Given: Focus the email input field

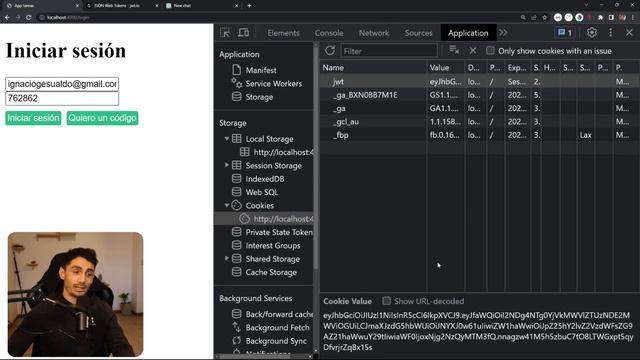Looking at the screenshot, I should pos(62,84).
